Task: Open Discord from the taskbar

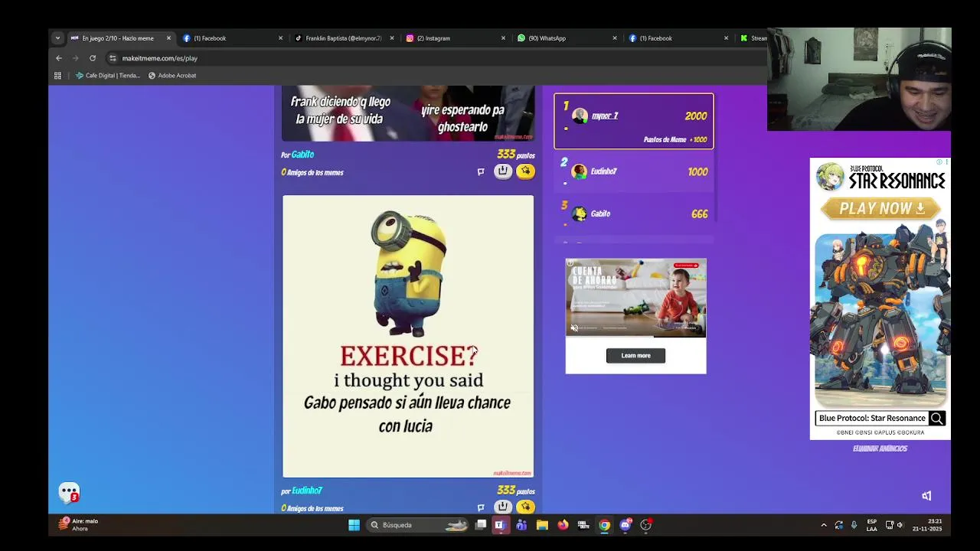Action: pos(626,525)
